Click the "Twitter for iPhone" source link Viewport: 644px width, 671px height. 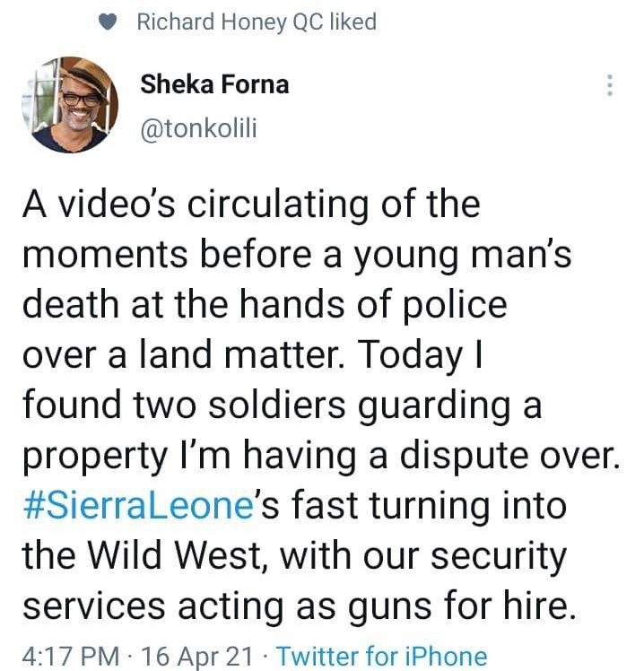point(381,657)
